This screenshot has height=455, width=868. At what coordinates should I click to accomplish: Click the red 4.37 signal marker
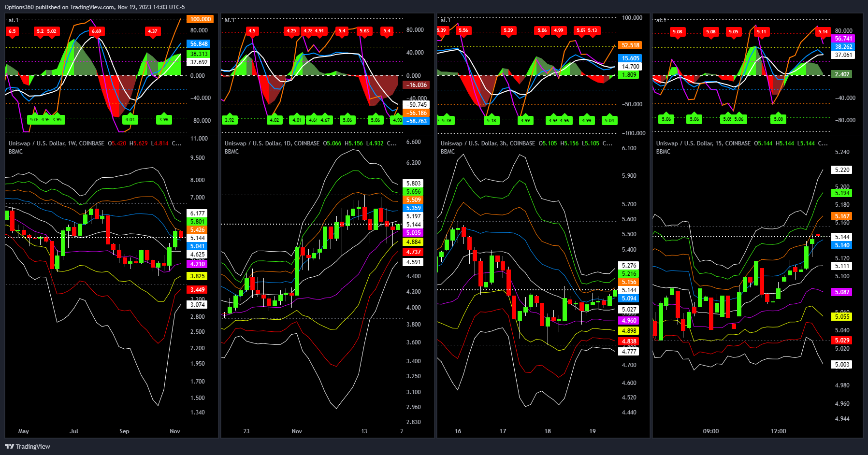pos(153,31)
